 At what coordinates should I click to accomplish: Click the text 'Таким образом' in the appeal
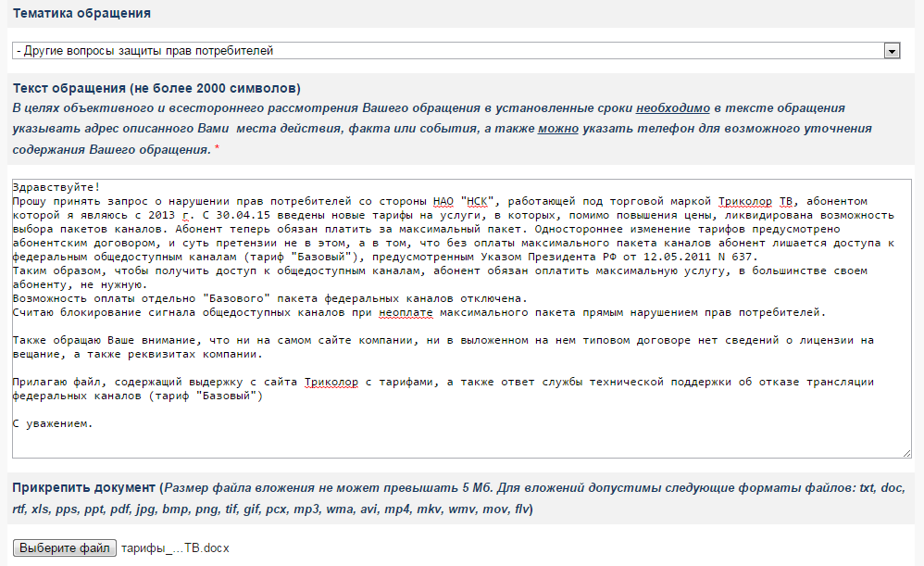(56, 270)
